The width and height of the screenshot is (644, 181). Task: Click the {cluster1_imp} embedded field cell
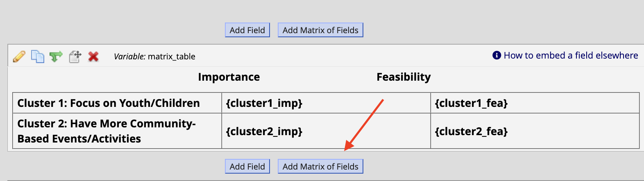coord(326,103)
